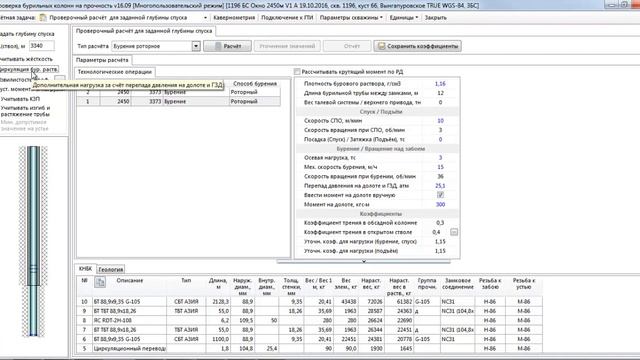
Task: Click casing friction coefficient value 0,3
Action: (440, 223)
